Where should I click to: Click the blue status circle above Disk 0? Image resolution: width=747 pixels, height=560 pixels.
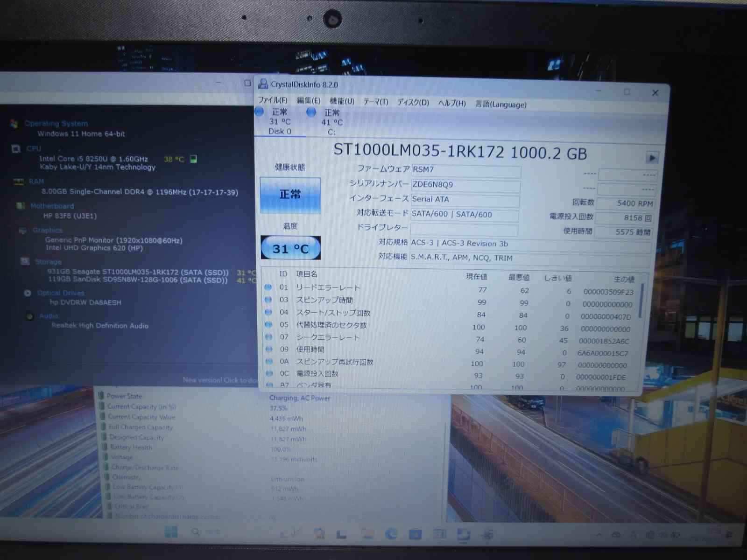259,112
